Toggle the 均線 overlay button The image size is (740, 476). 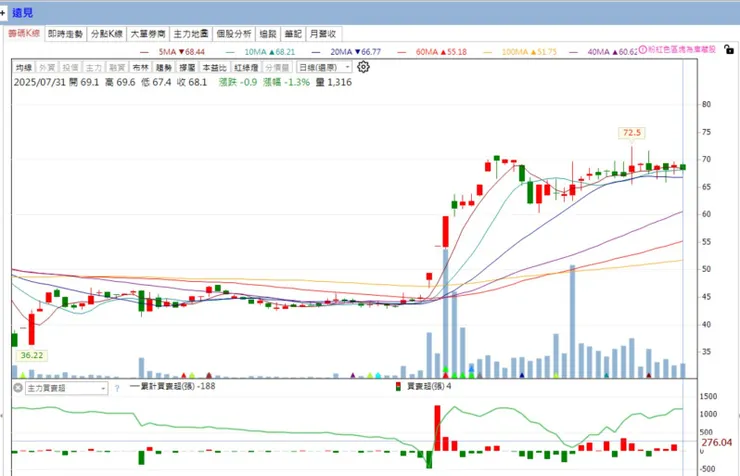[x=24, y=68]
